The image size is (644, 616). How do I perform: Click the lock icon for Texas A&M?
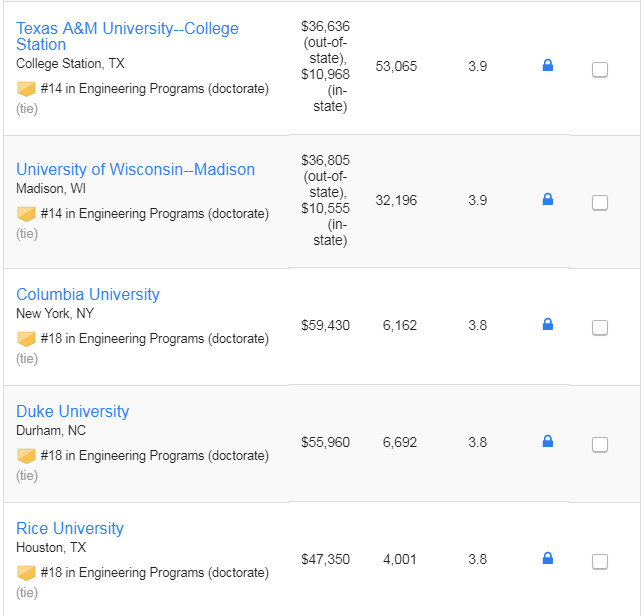547,65
